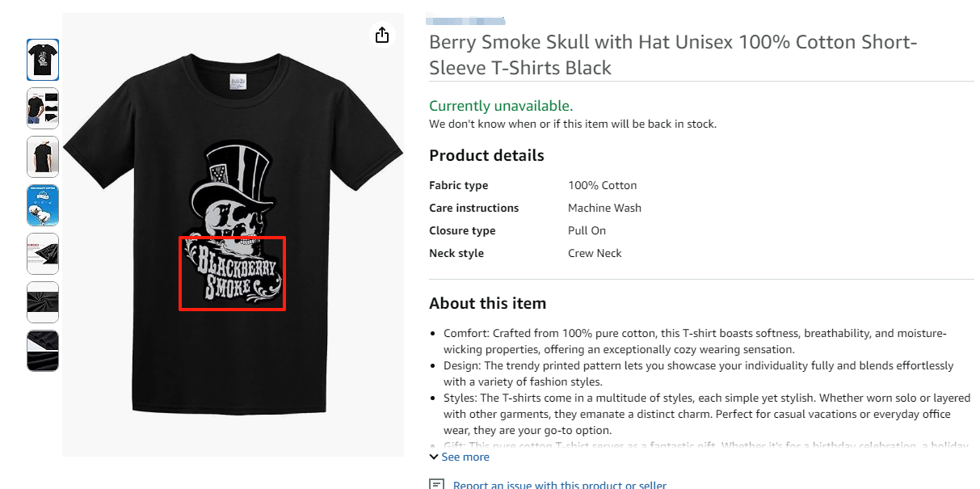Select the sixth thumbnail of black fabric closeup
This screenshot has height=489, width=980.
pyautogui.click(x=43, y=302)
